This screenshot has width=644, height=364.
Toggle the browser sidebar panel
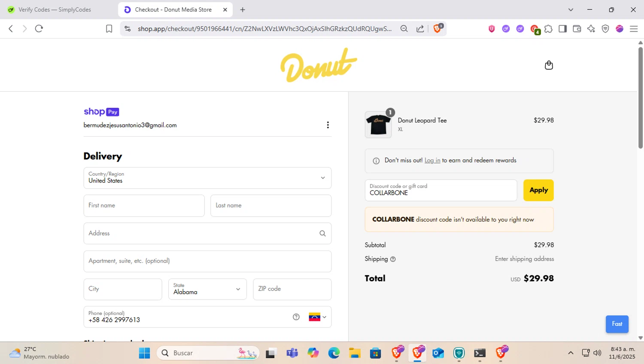pos(562,29)
